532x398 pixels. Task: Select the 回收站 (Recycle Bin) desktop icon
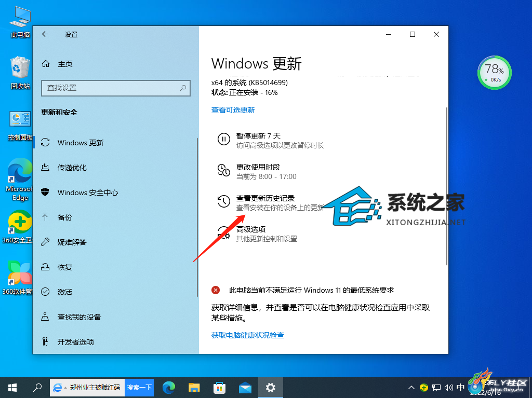pyautogui.click(x=20, y=73)
